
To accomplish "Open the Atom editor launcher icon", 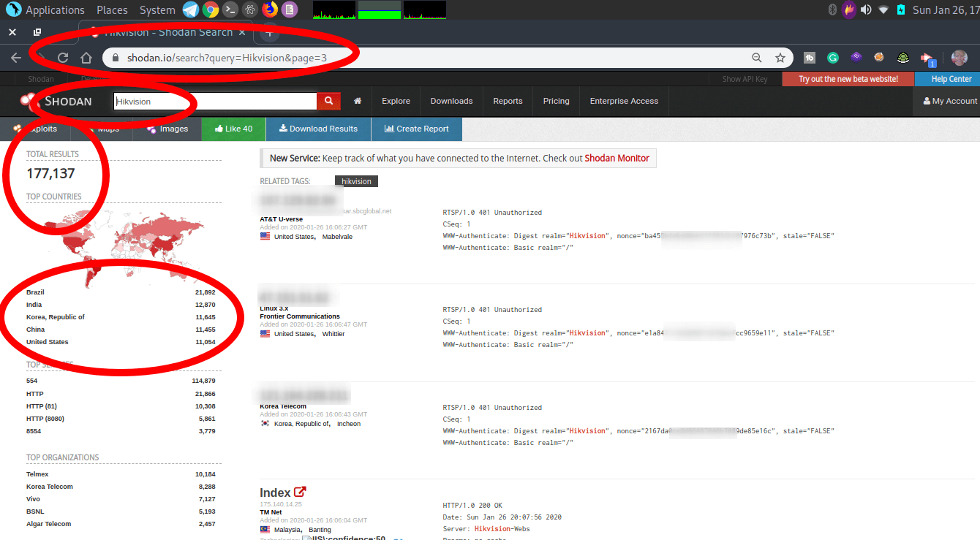I will (x=250, y=9).
